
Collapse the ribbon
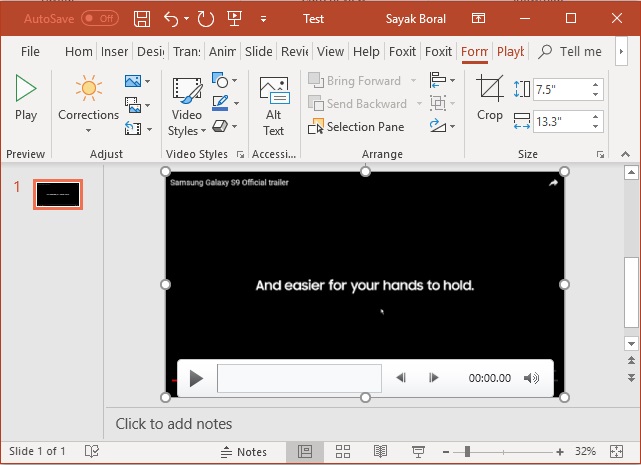pos(625,154)
